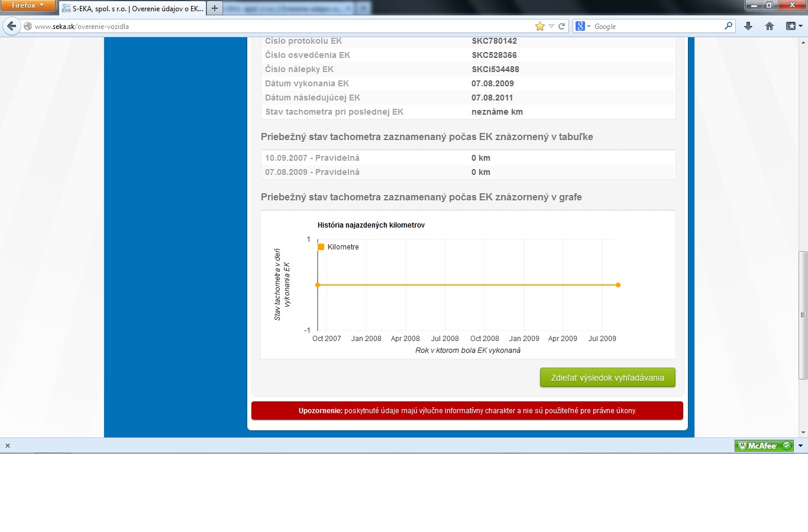Click the Jul 2009 chart data point
Screen dimensions: 808x532
pos(618,285)
